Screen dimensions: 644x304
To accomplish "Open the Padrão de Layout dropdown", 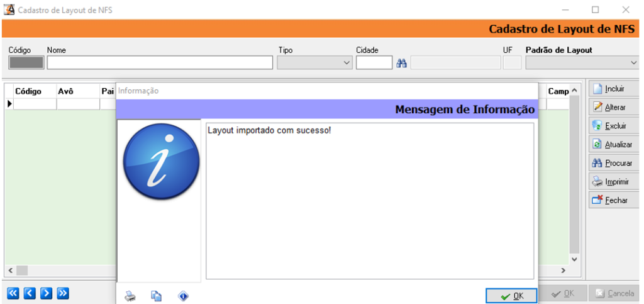I will pyautogui.click(x=582, y=62).
